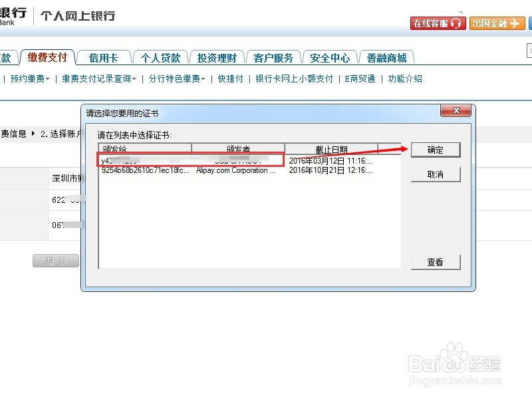Screen dimensions: 532x399
Task: Switch to the 信用卡 tab
Action: pyautogui.click(x=104, y=57)
